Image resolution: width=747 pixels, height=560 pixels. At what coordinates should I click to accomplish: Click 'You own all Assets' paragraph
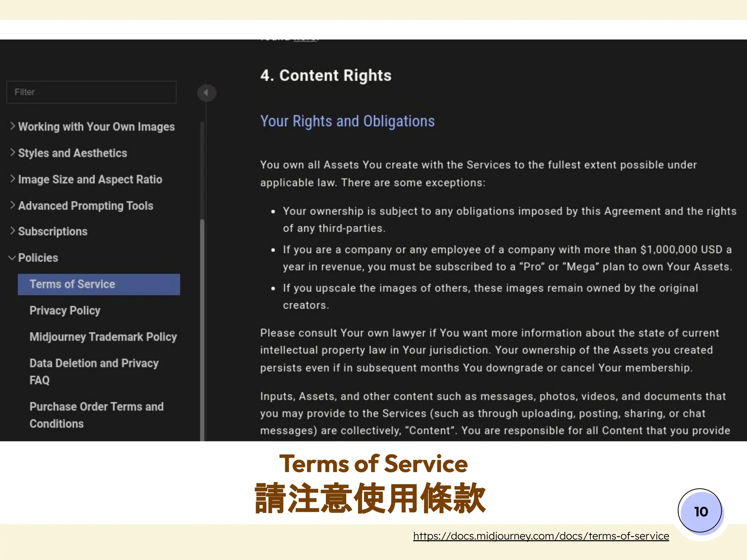(x=479, y=174)
